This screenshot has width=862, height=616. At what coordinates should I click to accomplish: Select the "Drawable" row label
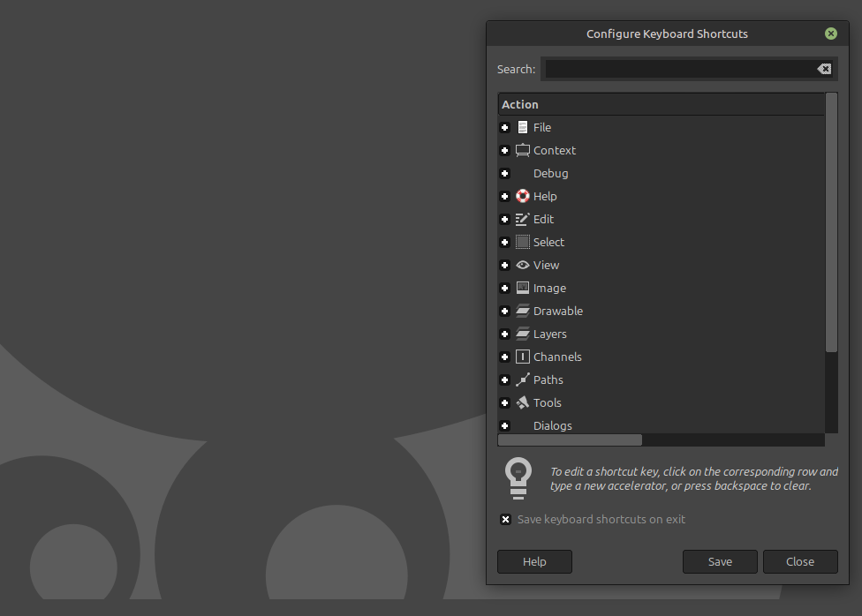point(558,311)
